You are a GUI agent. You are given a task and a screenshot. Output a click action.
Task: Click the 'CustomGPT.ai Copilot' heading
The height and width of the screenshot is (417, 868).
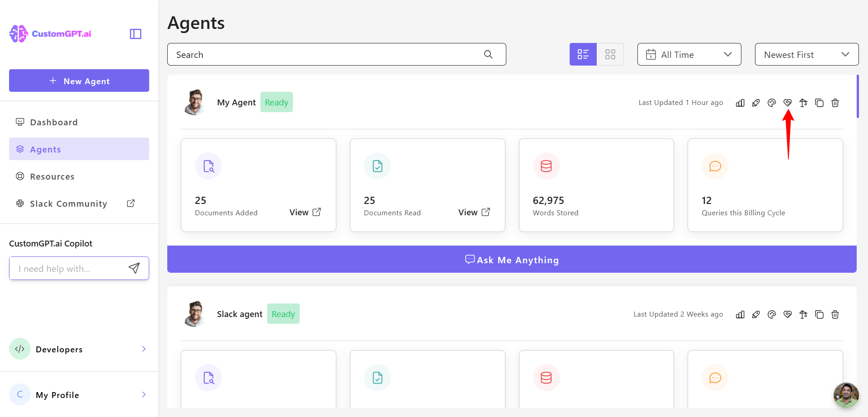point(51,243)
